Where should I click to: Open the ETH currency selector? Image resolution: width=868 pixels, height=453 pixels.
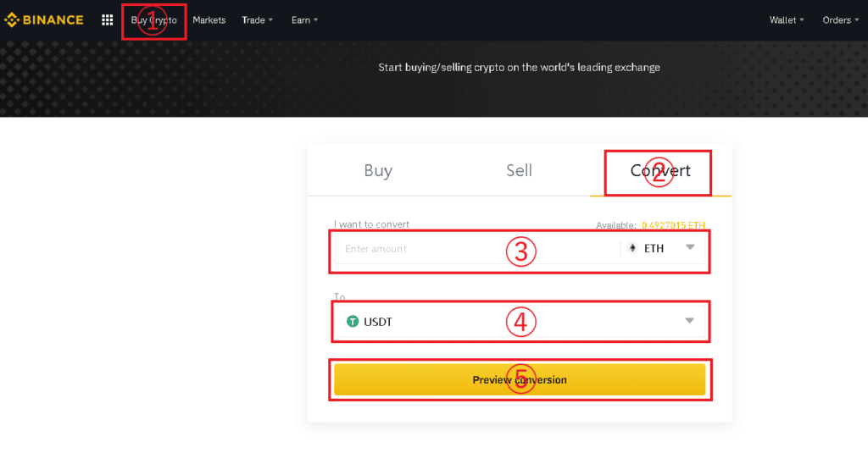(x=663, y=248)
